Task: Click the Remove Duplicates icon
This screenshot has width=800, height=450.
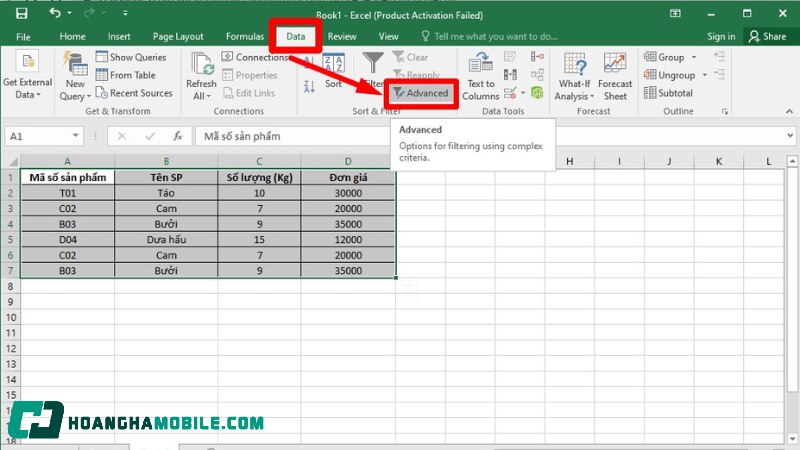Action: [510, 75]
